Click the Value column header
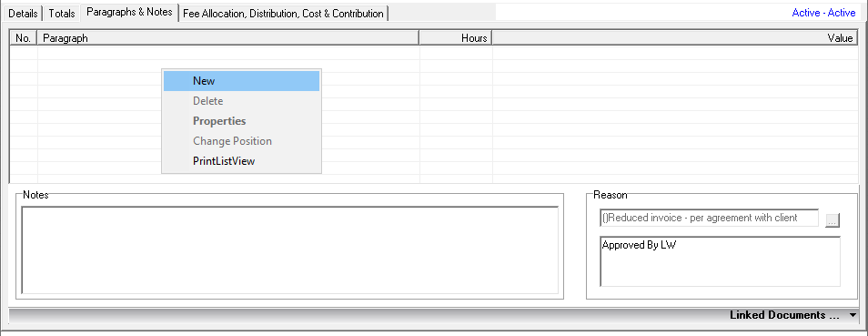Viewport: 868px width, 336px height. click(x=675, y=37)
